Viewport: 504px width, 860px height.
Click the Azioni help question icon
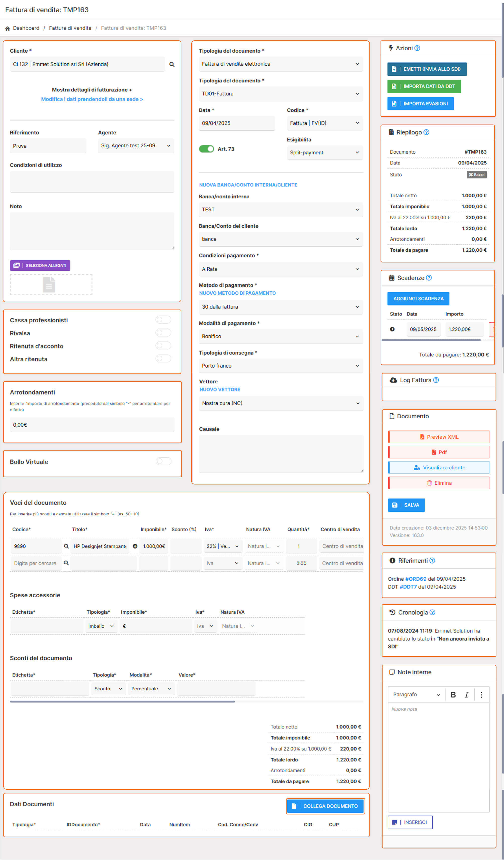point(417,49)
